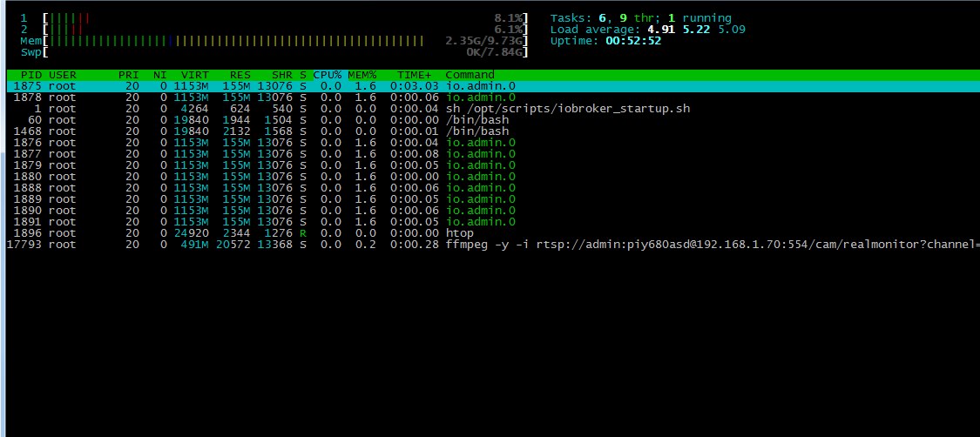Select the PID 1879 cell
The height and width of the screenshot is (437, 980).
28,165
